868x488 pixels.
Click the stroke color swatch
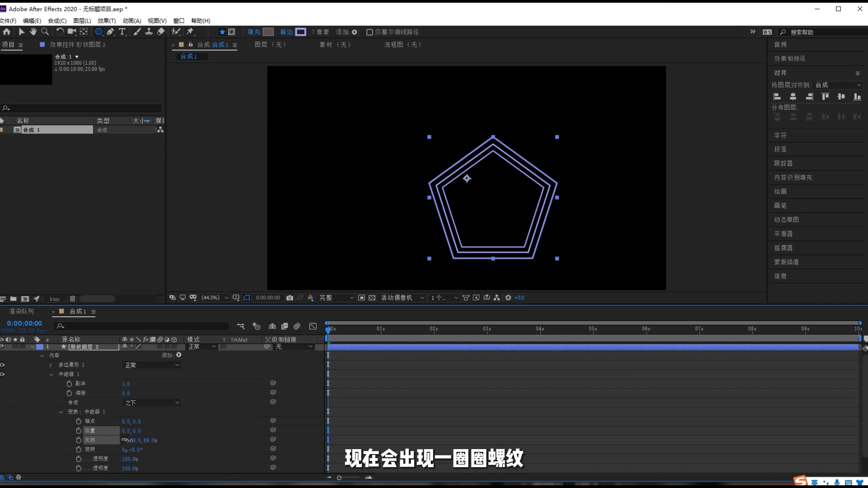coord(301,32)
